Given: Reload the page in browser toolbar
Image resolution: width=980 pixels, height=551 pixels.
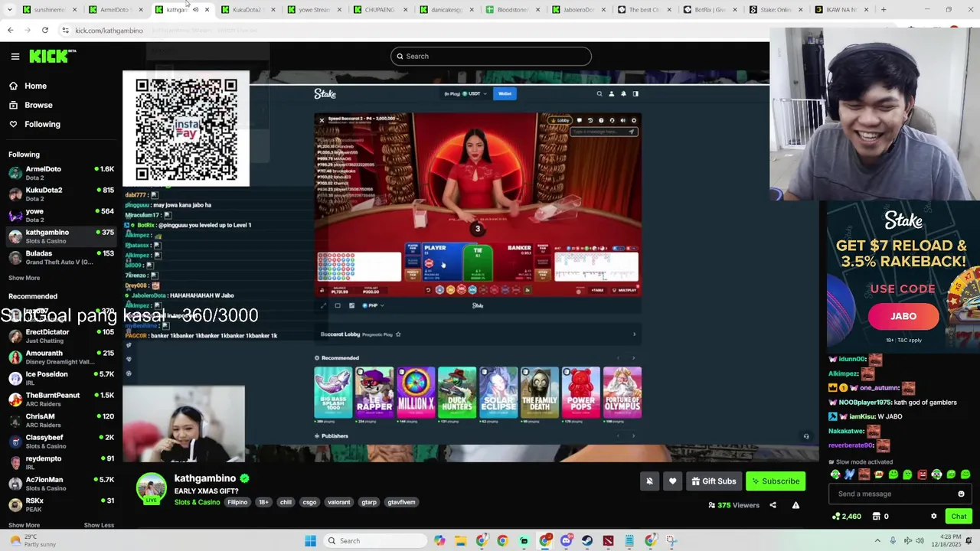Looking at the screenshot, I should click(x=45, y=30).
